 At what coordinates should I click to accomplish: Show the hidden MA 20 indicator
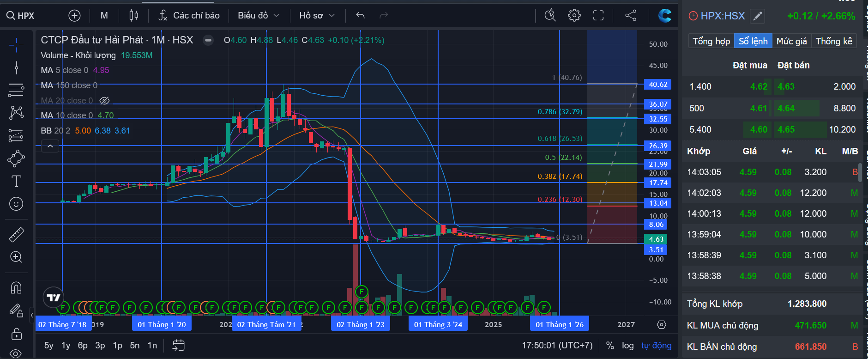tap(105, 100)
